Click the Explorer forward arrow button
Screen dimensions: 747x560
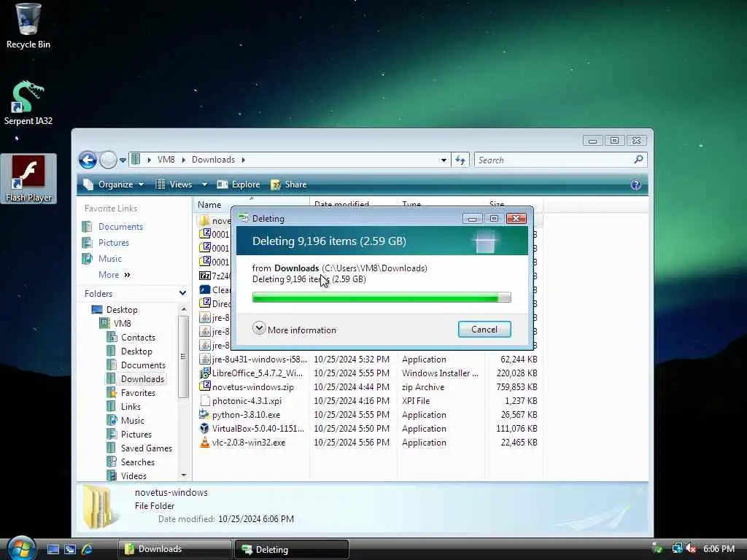108,160
